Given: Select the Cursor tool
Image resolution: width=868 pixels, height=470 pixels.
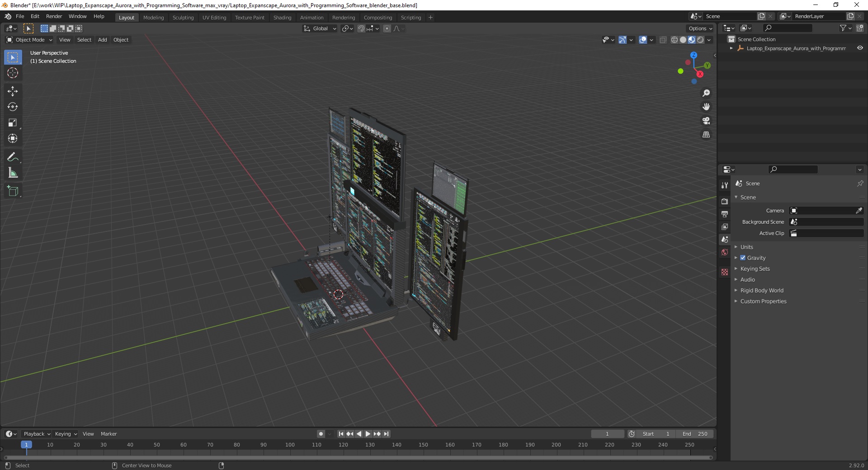Looking at the screenshot, I should pos(13,73).
